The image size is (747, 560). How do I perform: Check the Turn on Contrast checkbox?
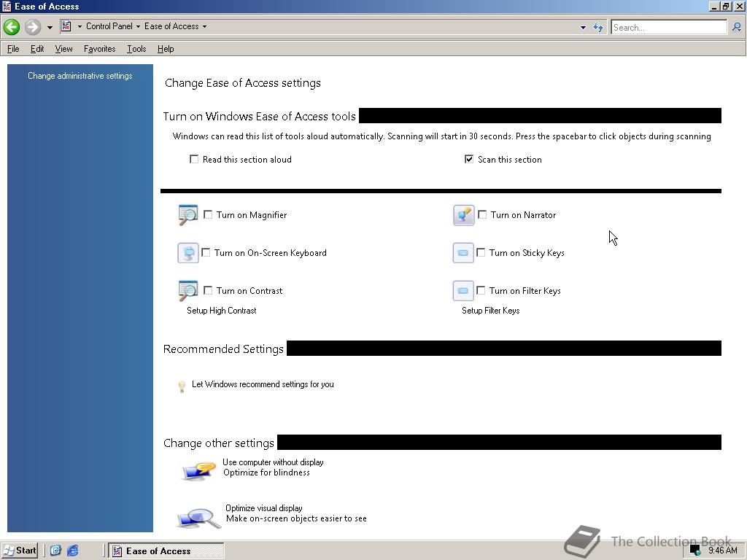208,290
